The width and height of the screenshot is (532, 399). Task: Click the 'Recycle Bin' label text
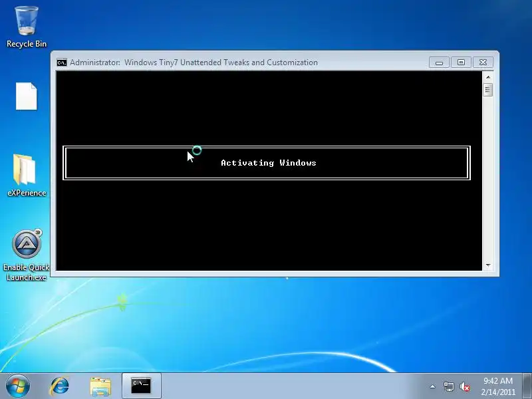[27, 44]
